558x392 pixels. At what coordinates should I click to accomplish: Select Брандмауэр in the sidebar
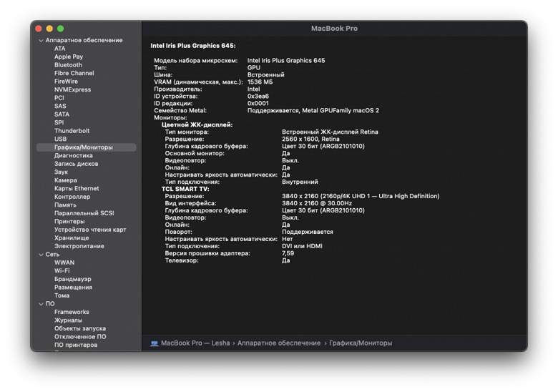click(x=72, y=279)
